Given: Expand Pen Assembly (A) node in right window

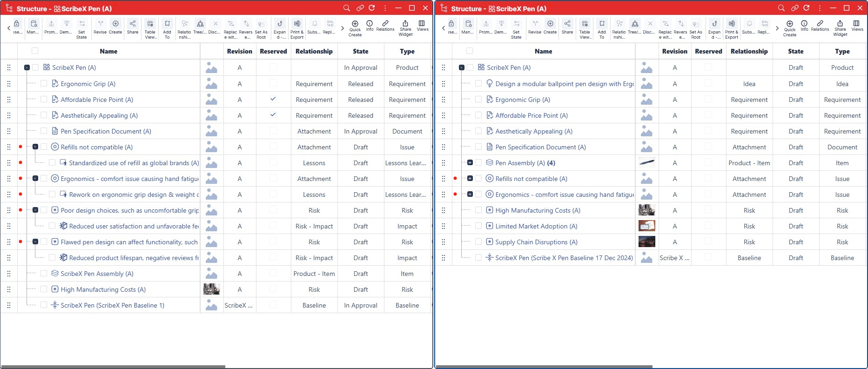Looking at the screenshot, I should click(x=470, y=163).
